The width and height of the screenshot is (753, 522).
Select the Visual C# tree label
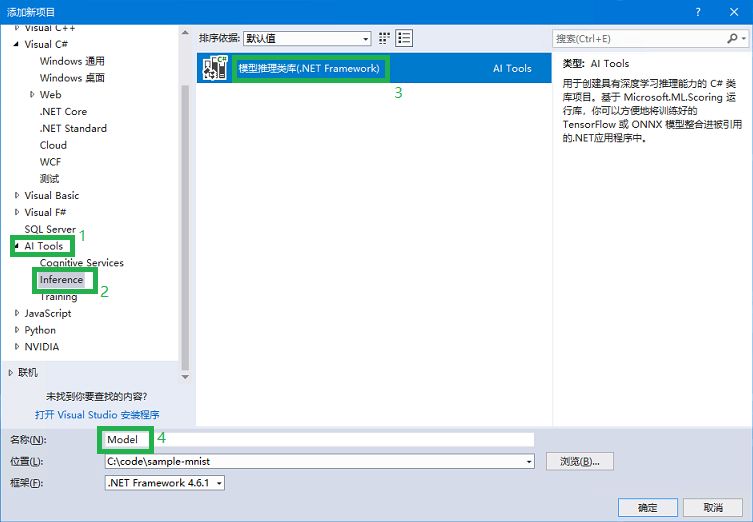point(46,44)
